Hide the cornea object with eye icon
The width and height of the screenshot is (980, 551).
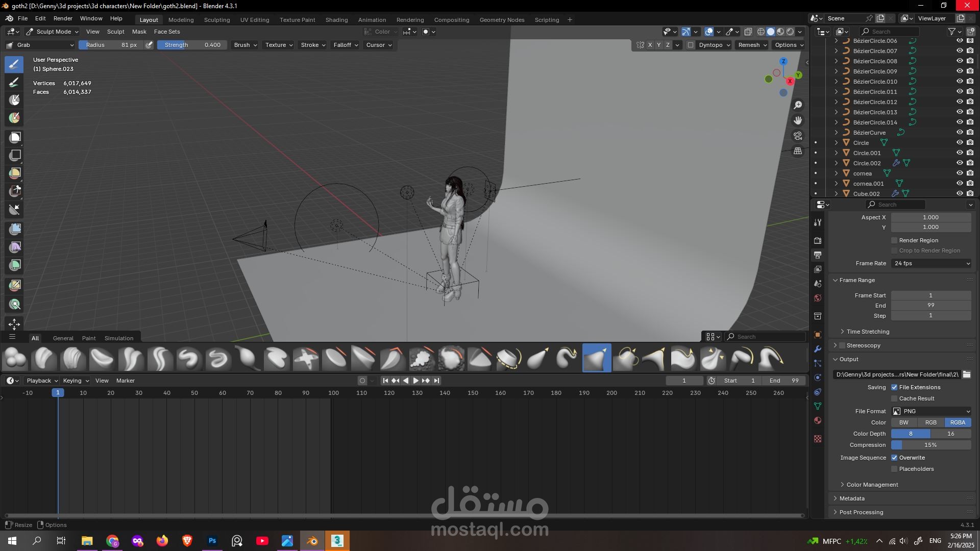point(960,173)
